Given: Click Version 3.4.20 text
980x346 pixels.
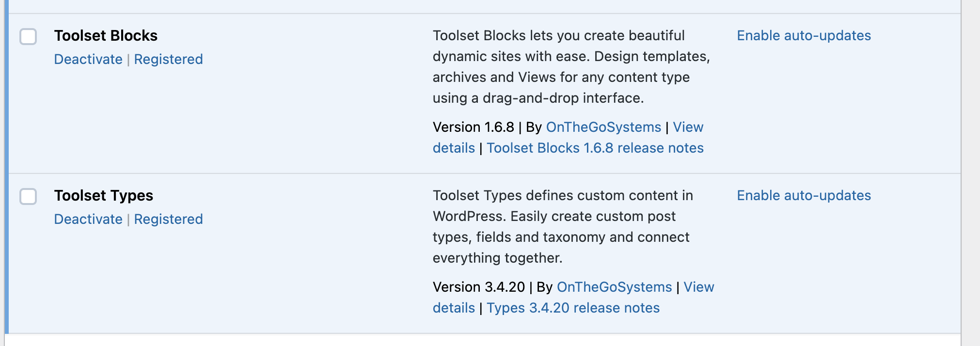Looking at the screenshot, I should 479,287.
